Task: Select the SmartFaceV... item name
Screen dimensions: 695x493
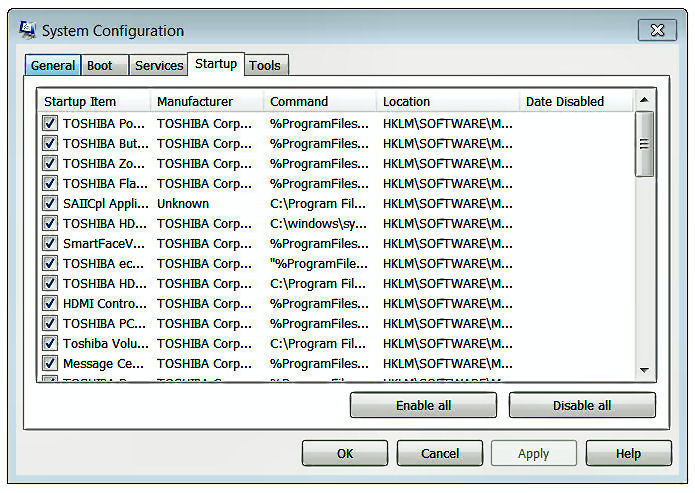Action: (x=104, y=243)
